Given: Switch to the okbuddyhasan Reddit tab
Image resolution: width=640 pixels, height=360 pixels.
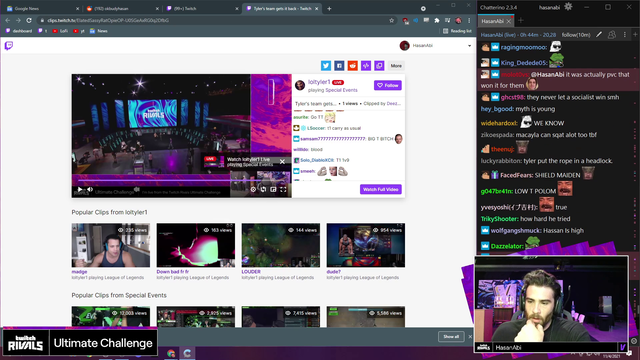Looking at the screenshot, I should [122, 9].
